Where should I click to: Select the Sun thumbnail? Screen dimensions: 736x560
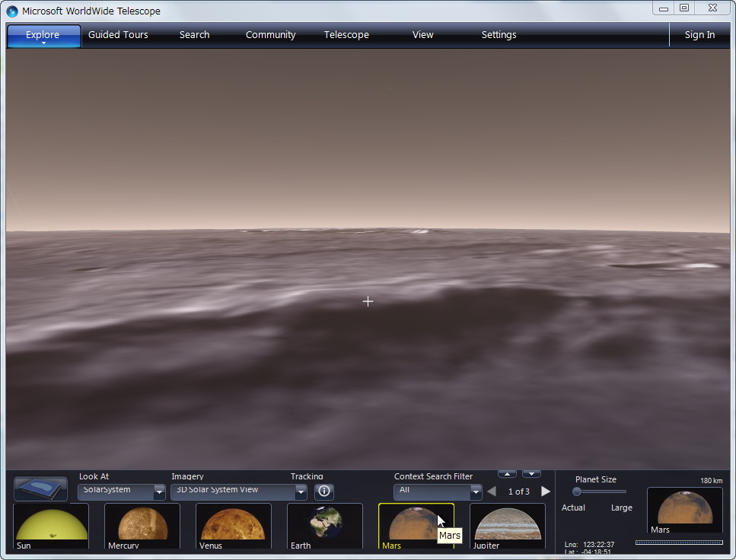pyautogui.click(x=51, y=527)
